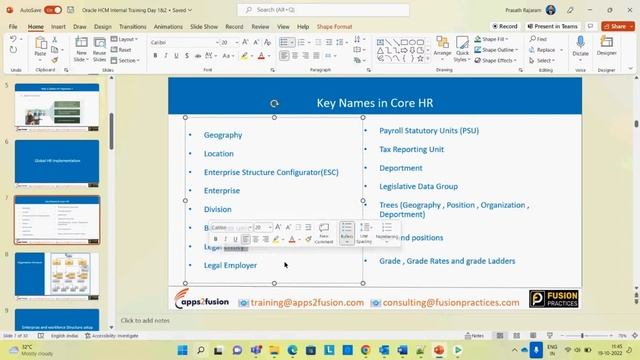Toggle Normal view in status bar

click(500, 336)
